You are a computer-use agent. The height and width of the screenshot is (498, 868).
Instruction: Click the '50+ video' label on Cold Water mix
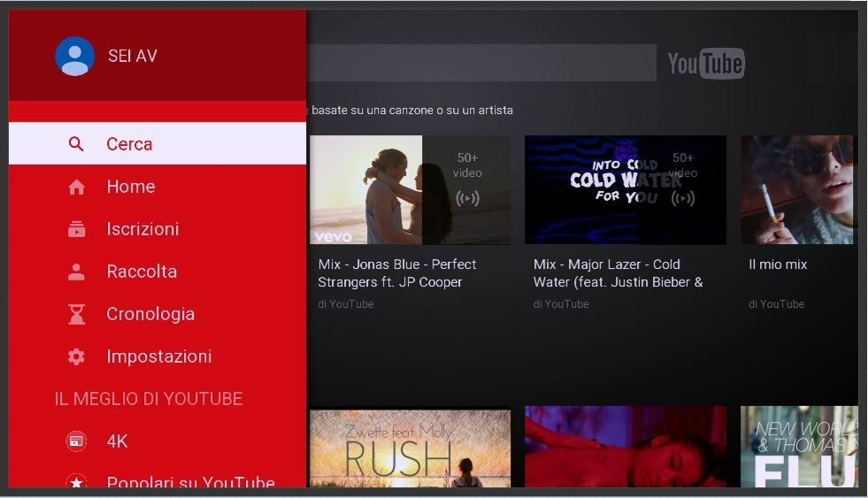point(682,165)
